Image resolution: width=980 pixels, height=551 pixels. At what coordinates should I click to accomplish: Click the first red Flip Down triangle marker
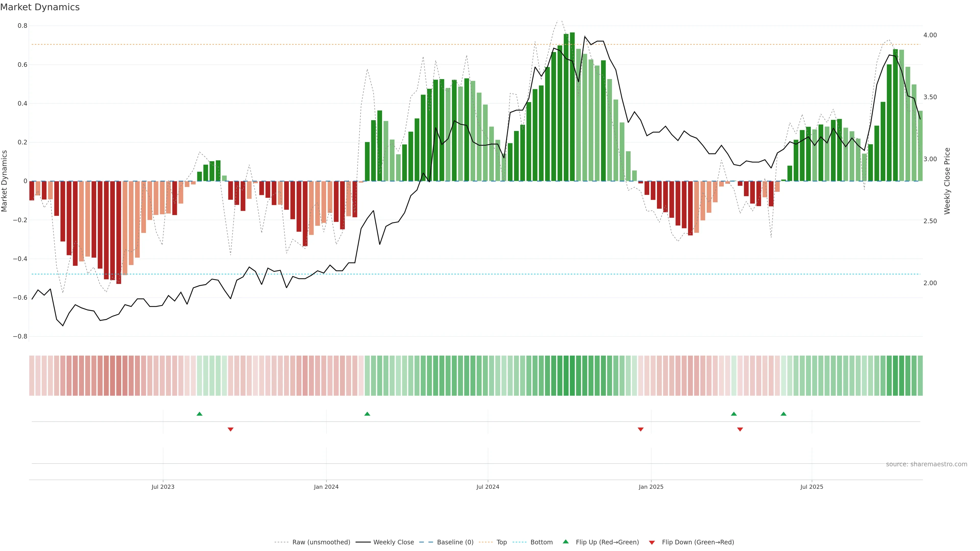pyautogui.click(x=230, y=429)
